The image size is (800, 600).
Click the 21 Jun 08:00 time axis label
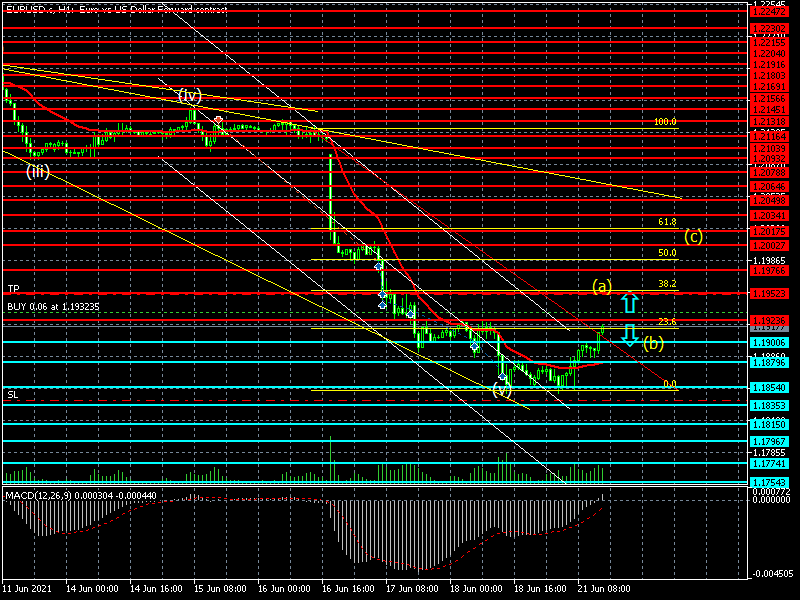(604, 588)
